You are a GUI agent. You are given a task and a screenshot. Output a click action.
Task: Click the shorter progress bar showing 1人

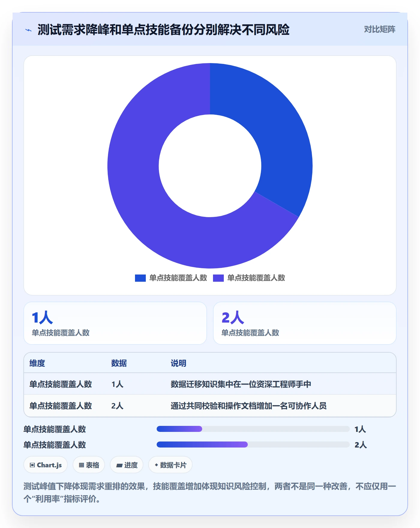(253, 429)
